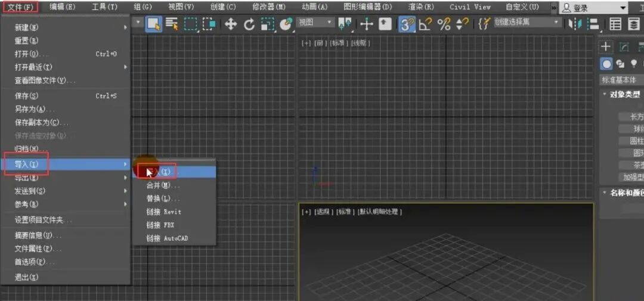The image size is (644, 301).
Task: Click the user sign-in icon
Action: [x=567, y=8]
